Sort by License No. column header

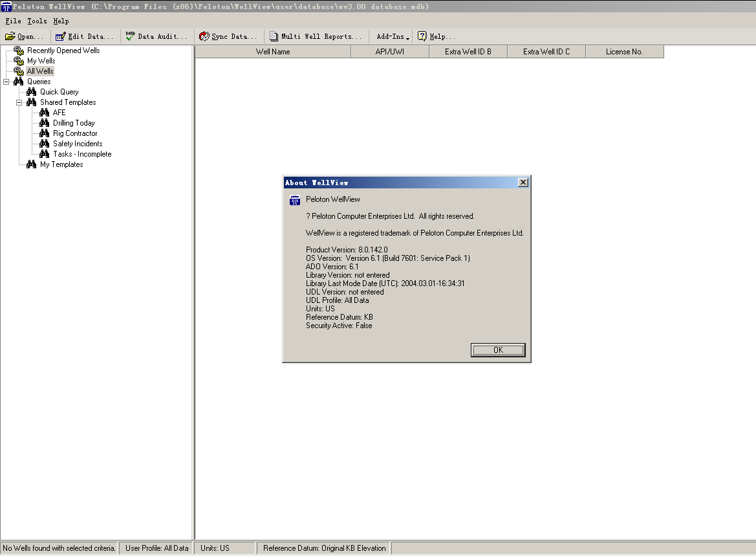tap(624, 52)
